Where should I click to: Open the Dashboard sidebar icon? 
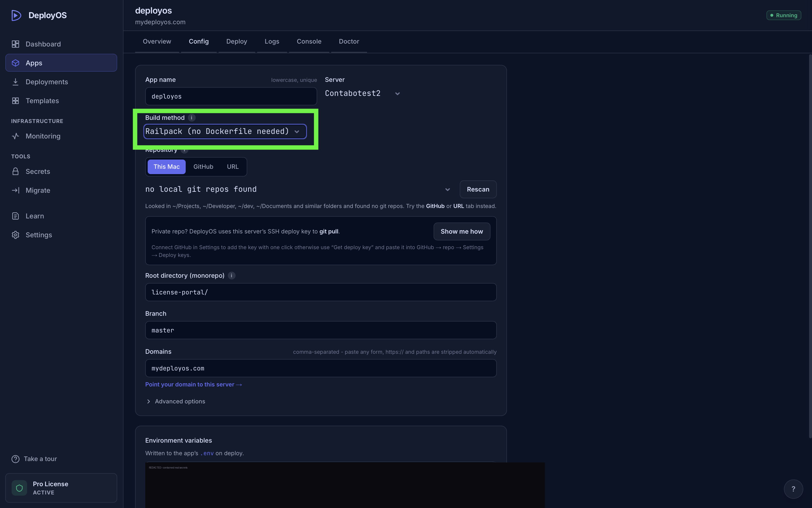tap(15, 44)
